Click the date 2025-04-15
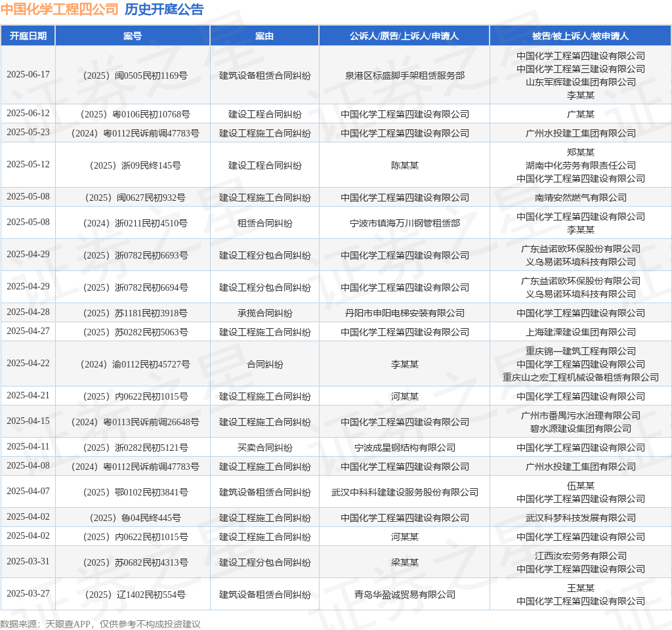 click(28, 421)
